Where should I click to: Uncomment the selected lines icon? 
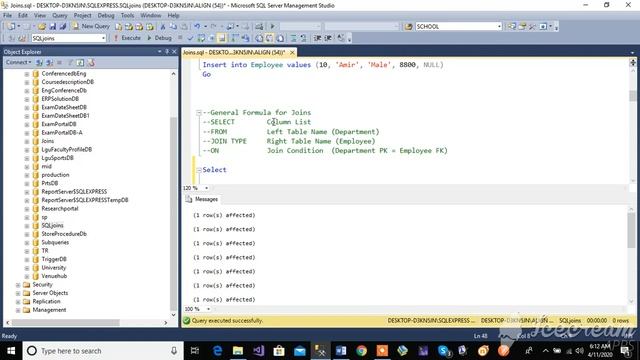pos(304,38)
